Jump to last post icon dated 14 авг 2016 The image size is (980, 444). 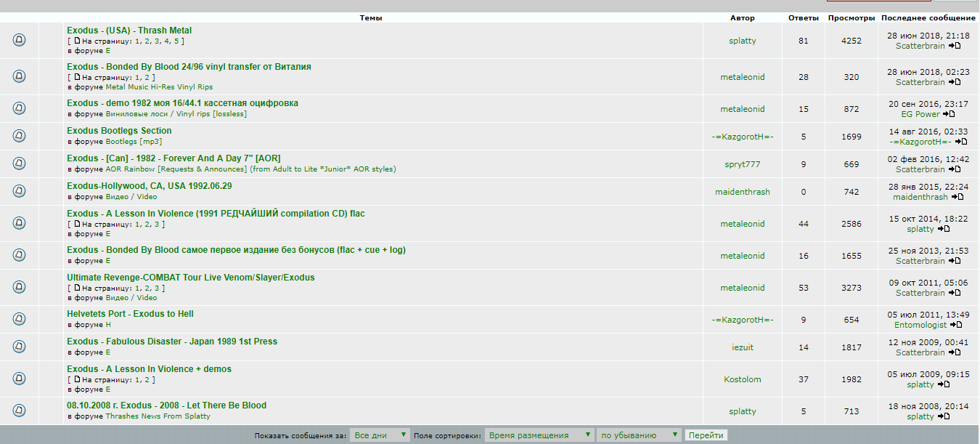pyautogui.click(x=961, y=142)
